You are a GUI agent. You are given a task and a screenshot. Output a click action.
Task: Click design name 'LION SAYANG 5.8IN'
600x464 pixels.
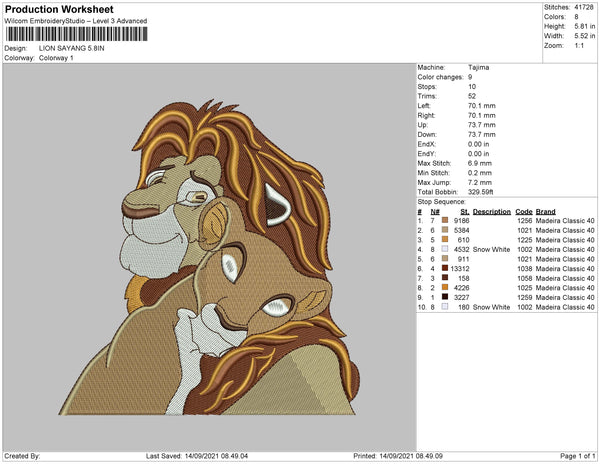72,49
